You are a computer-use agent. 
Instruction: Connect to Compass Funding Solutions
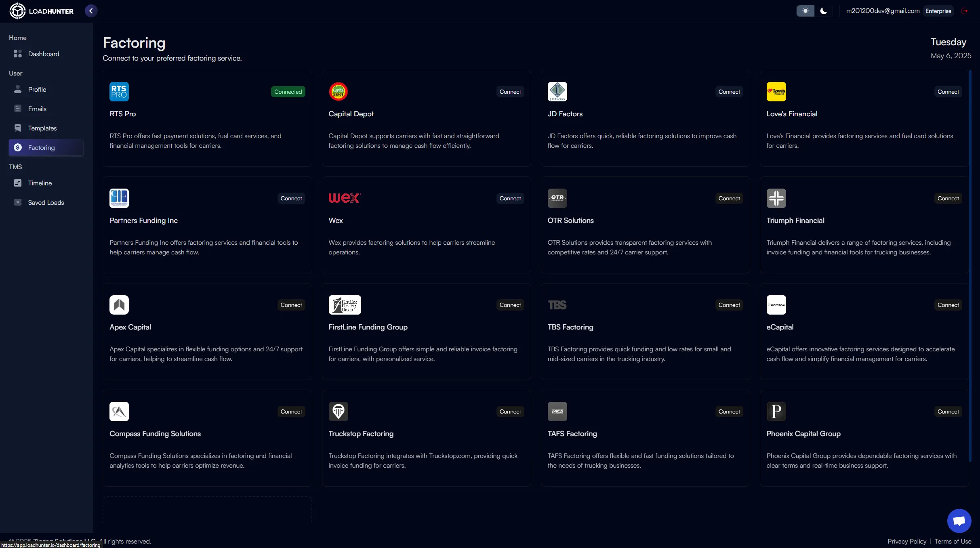point(291,412)
